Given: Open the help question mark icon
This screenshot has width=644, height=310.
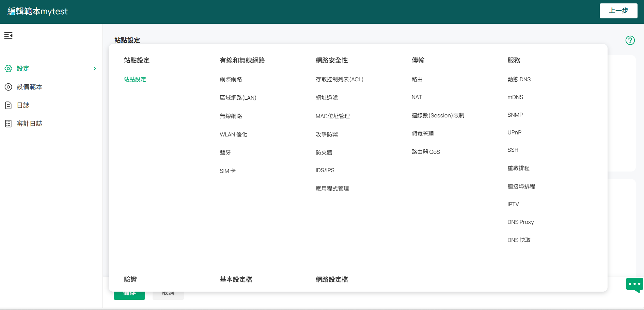Looking at the screenshot, I should 630,40.
